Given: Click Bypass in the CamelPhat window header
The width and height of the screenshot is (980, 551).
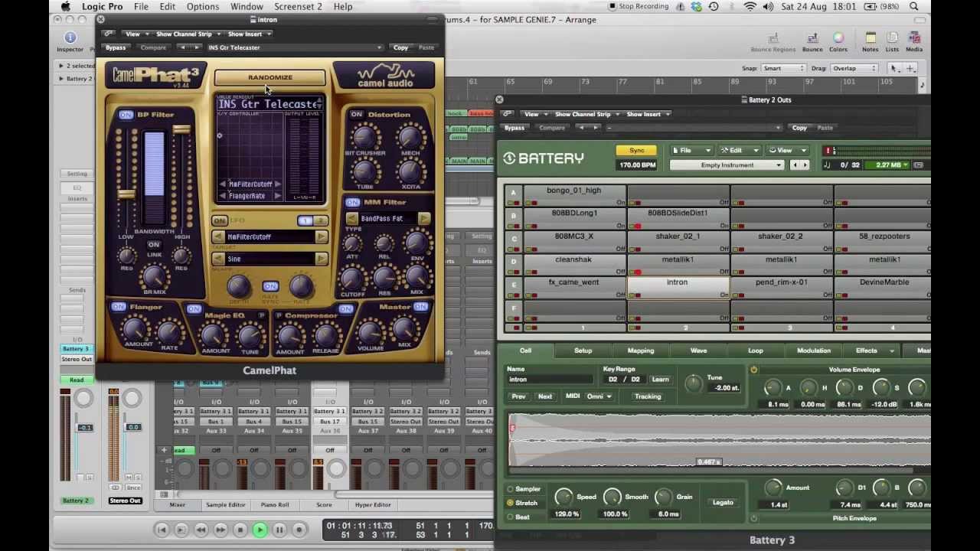Looking at the screenshot, I should point(116,47).
